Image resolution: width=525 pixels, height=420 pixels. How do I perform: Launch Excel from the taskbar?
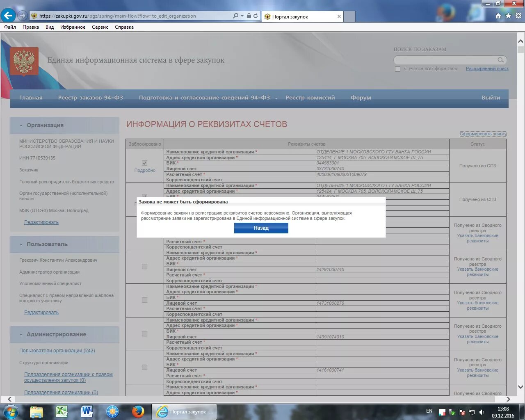tap(62, 411)
